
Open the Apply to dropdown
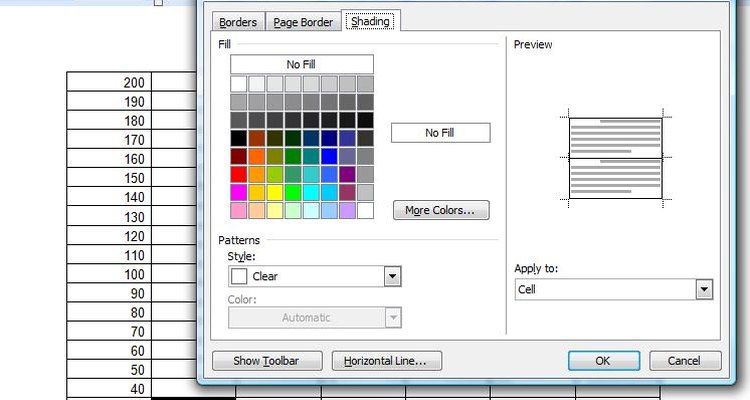pos(704,289)
